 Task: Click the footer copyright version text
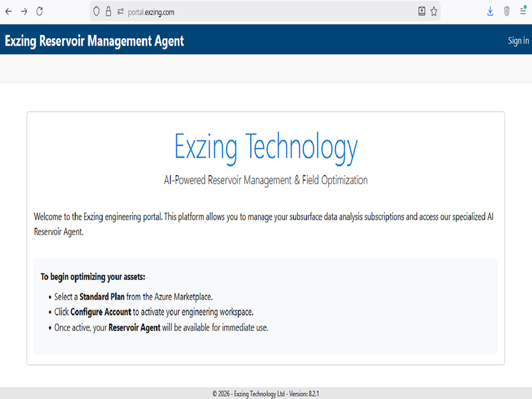coord(265,394)
